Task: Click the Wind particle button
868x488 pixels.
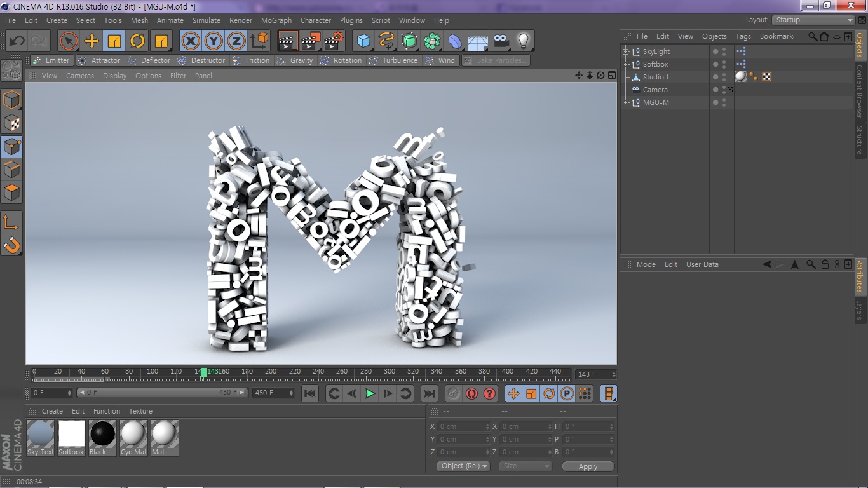Action: coord(440,60)
